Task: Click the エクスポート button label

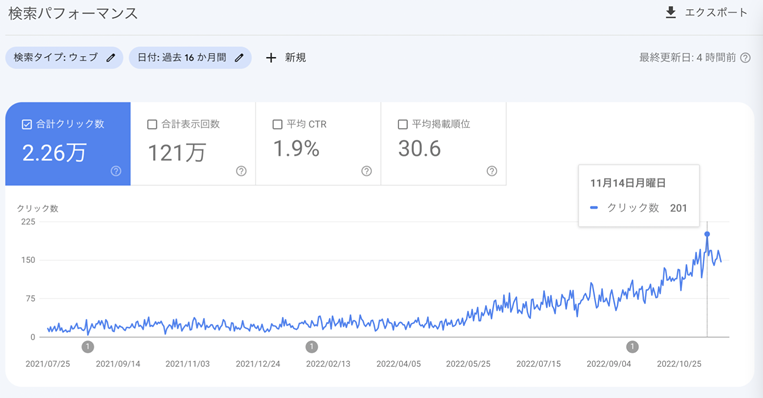Action: tap(716, 13)
